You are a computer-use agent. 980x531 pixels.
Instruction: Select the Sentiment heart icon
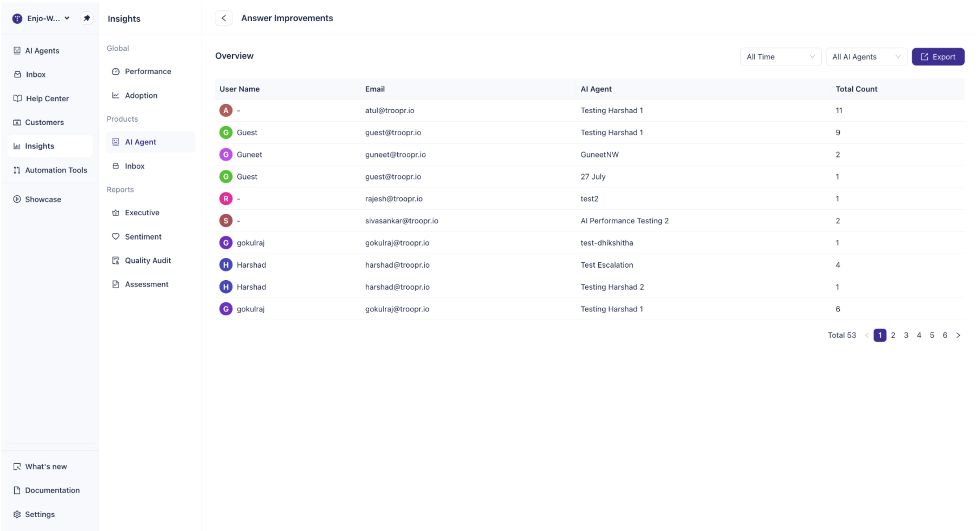[116, 236]
